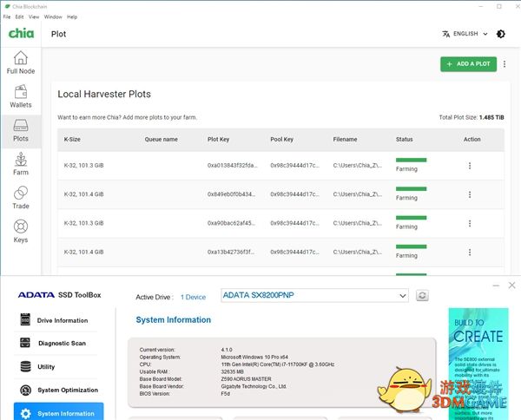Click the Drive Information drive icon
This screenshot has width=521, height=420.
(x=25, y=319)
